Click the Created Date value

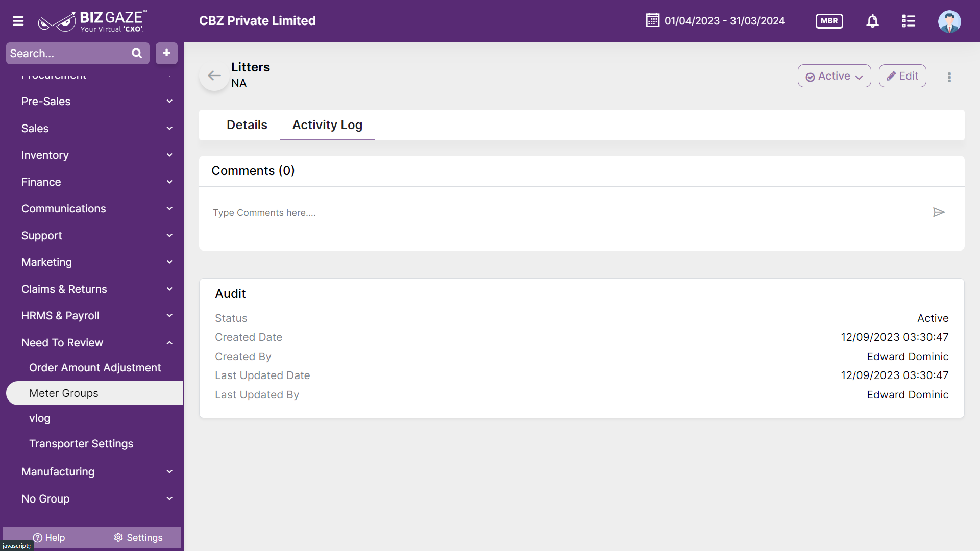pyautogui.click(x=895, y=337)
